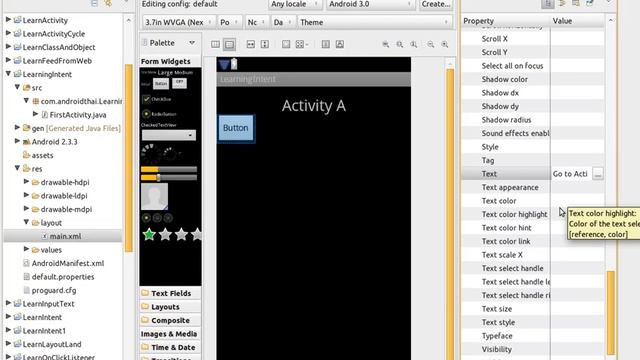This screenshot has height=360, width=640.
Task: Select the vertical layout orientation icon
Action: click(x=229, y=44)
